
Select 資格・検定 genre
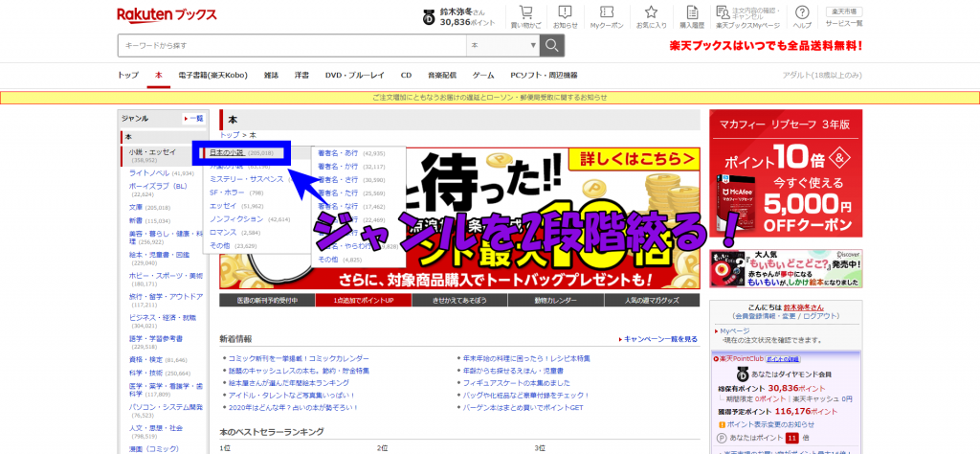146,359
